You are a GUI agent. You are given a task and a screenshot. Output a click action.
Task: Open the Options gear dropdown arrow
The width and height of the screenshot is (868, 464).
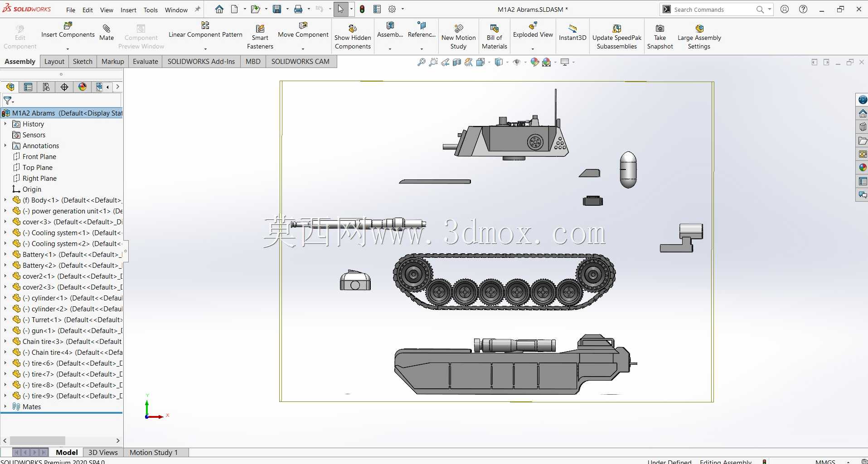402,9
